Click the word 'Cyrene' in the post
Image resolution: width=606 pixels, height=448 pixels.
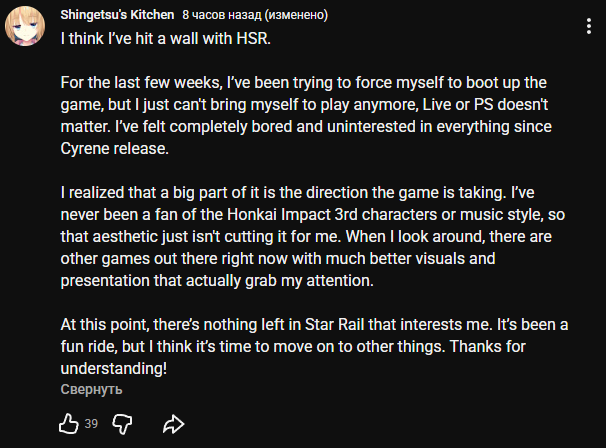(88, 149)
